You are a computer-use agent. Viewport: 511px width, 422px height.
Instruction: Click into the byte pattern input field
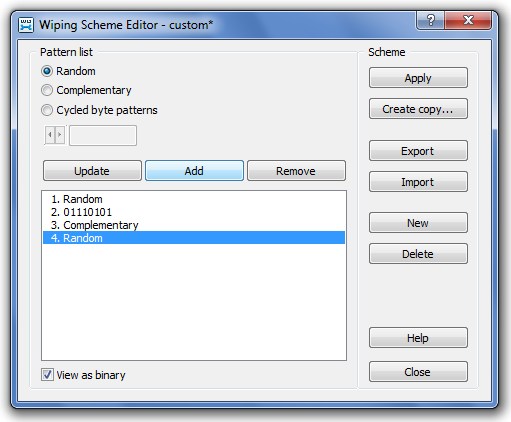coord(103,135)
